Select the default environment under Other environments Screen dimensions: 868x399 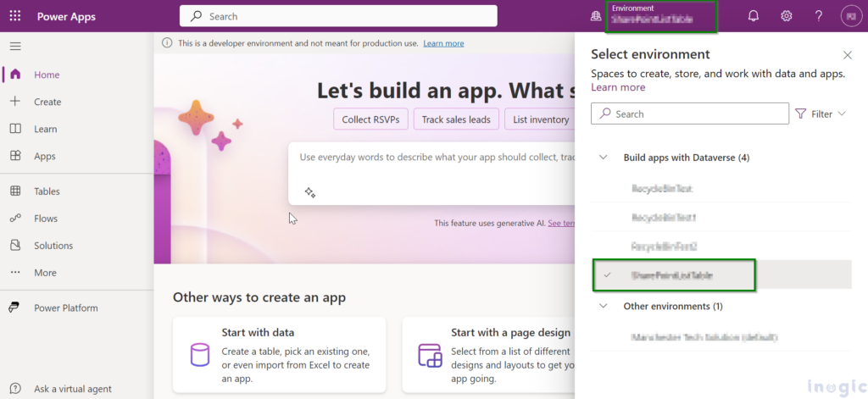point(721,336)
